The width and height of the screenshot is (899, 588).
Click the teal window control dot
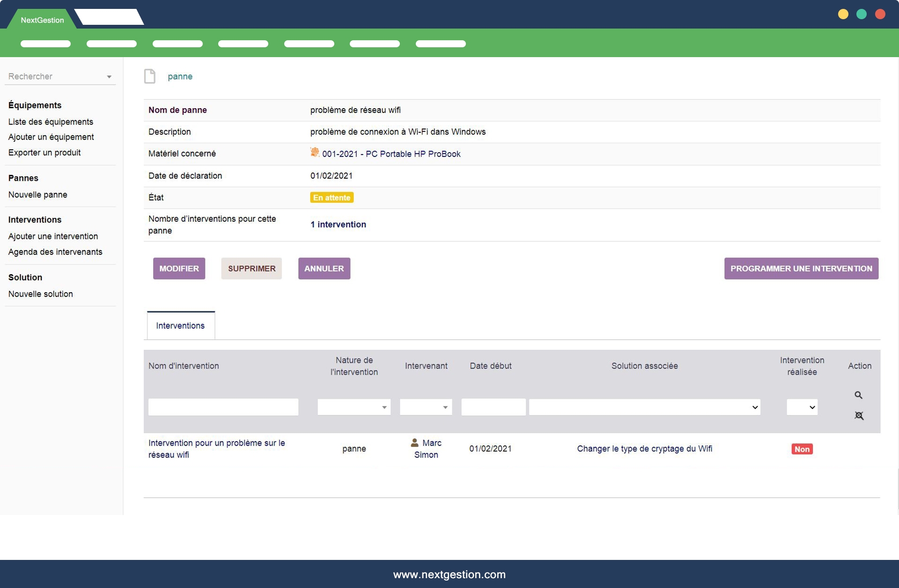862,14
